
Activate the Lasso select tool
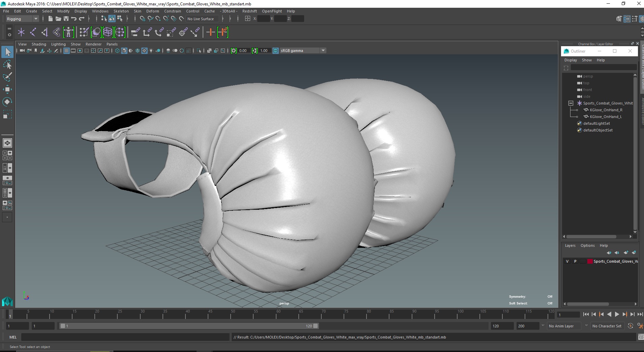pos(7,64)
